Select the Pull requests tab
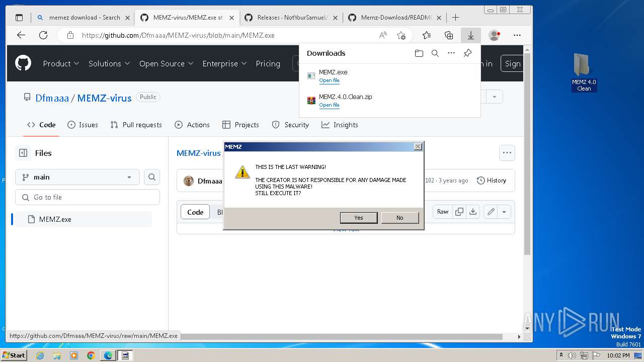 pos(136,125)
